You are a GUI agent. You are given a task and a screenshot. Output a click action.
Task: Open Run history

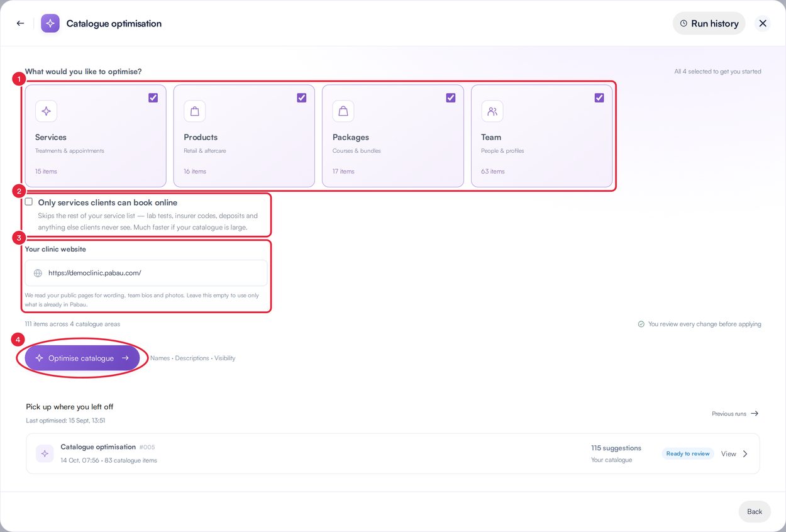point(709,23)
